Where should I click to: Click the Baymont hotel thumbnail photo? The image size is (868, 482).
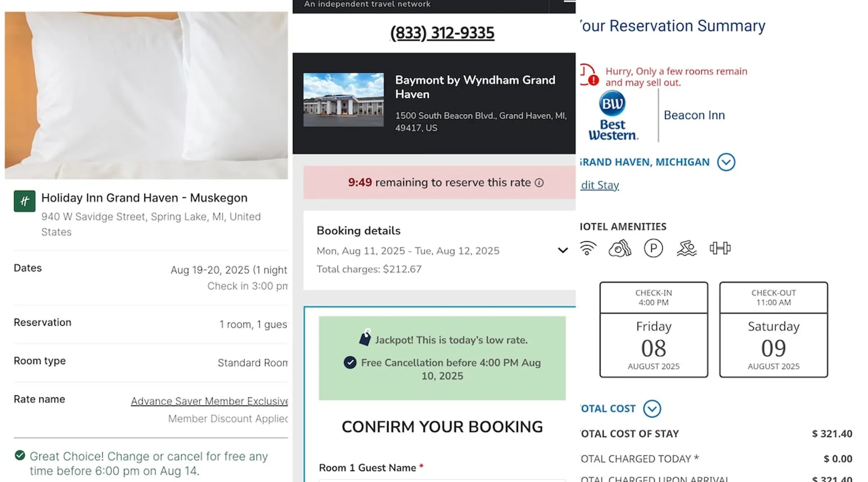pos(343,99)
